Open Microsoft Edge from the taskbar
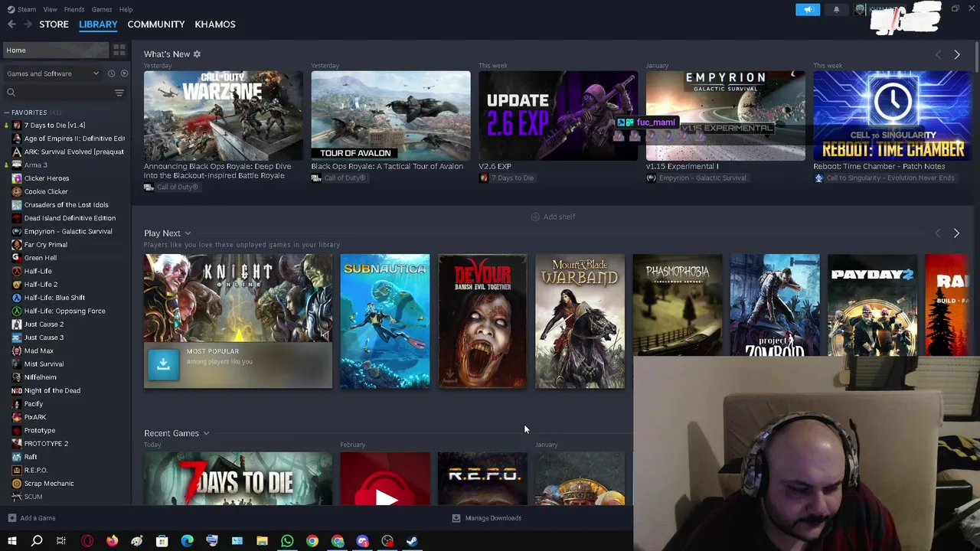This screenshot has height=551, width=980. [187, 541]
